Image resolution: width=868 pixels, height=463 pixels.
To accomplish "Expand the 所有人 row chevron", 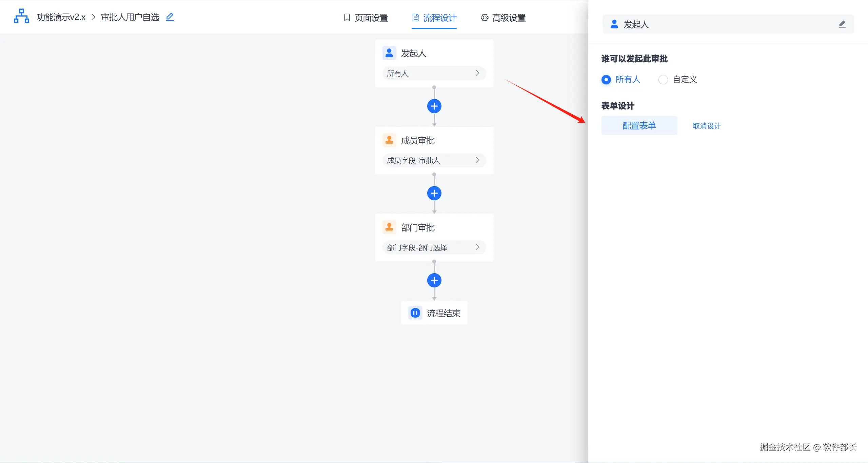I will click(x=477, y=73).
